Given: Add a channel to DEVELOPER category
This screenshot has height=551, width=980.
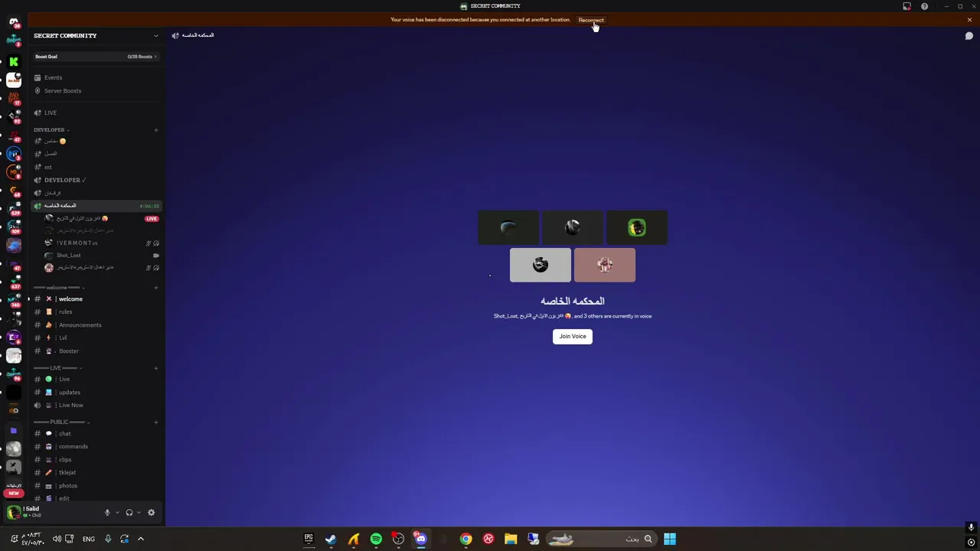Looking at the screenshot, I should [156, 129].
